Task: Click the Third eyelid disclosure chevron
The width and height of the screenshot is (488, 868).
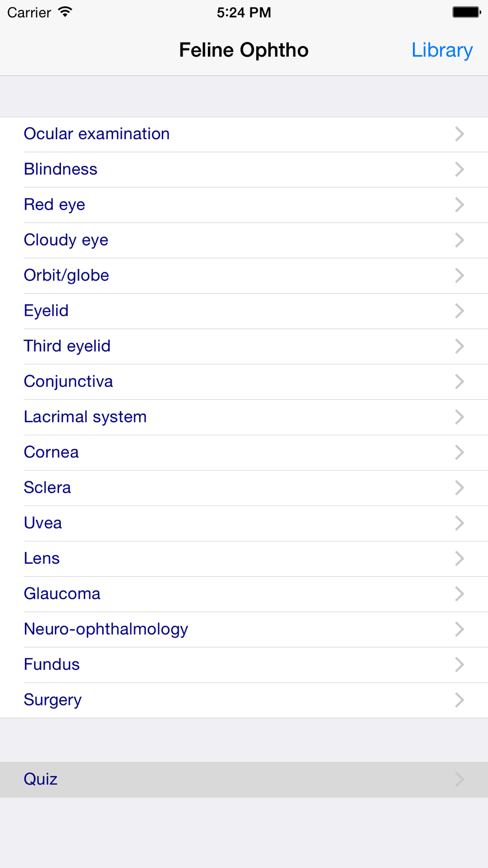Action: [459, 346]
